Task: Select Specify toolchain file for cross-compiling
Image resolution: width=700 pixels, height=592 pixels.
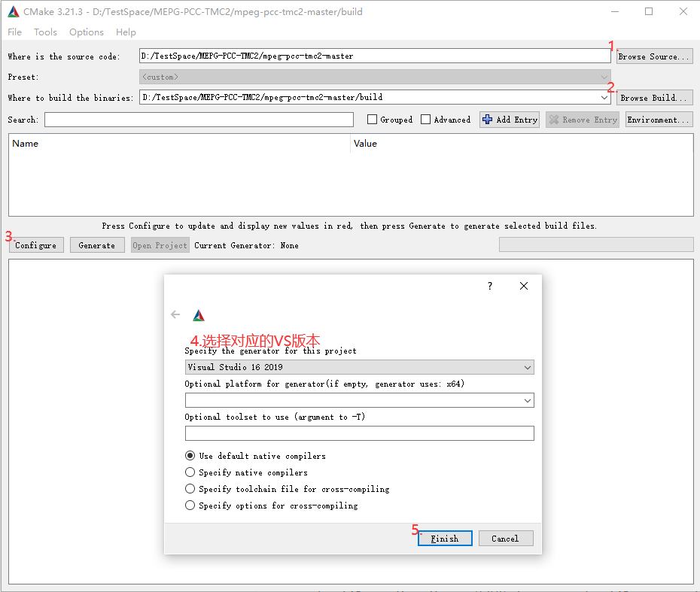Action: click(190, 488)
